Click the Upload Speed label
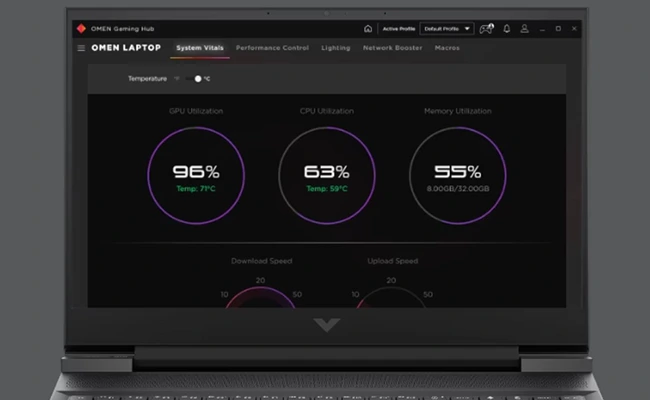 [x=393, y=261]
